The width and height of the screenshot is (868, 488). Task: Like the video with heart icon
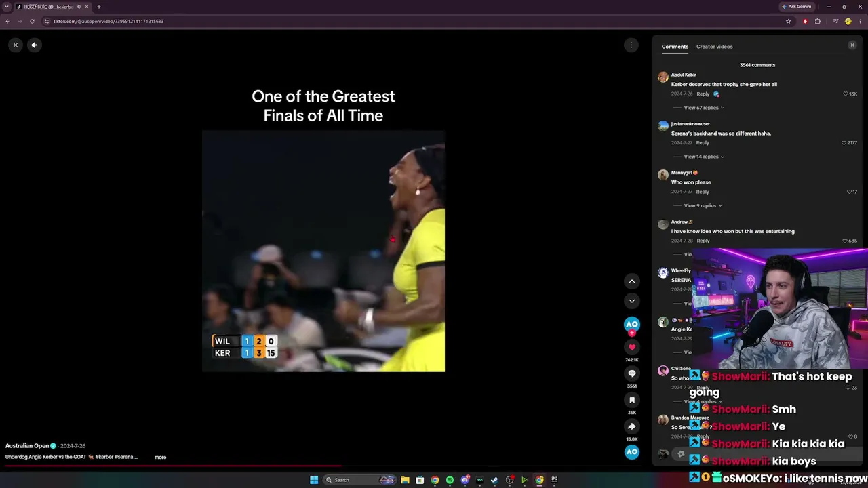point(632,347)
